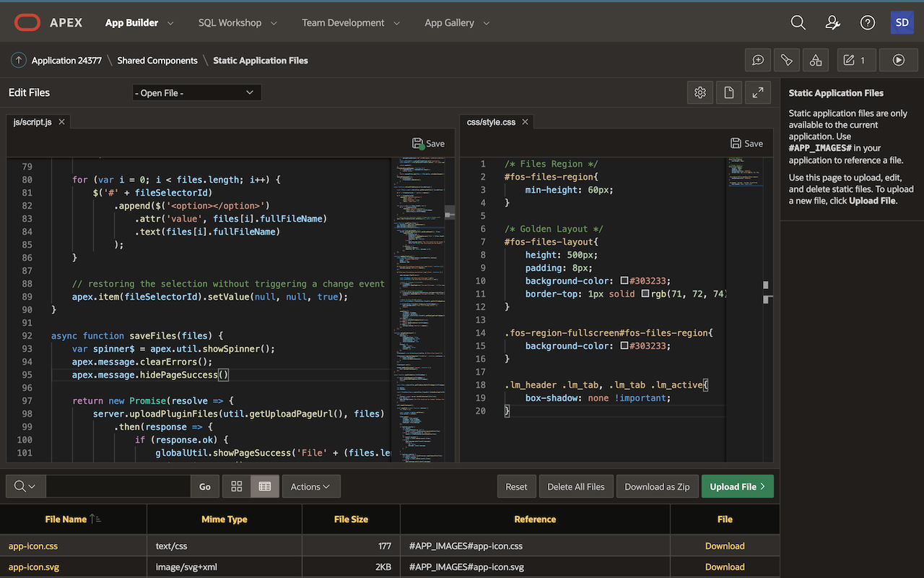Sort by File Size column header
This screenshot has width=924, height=578.
[351, 519]
